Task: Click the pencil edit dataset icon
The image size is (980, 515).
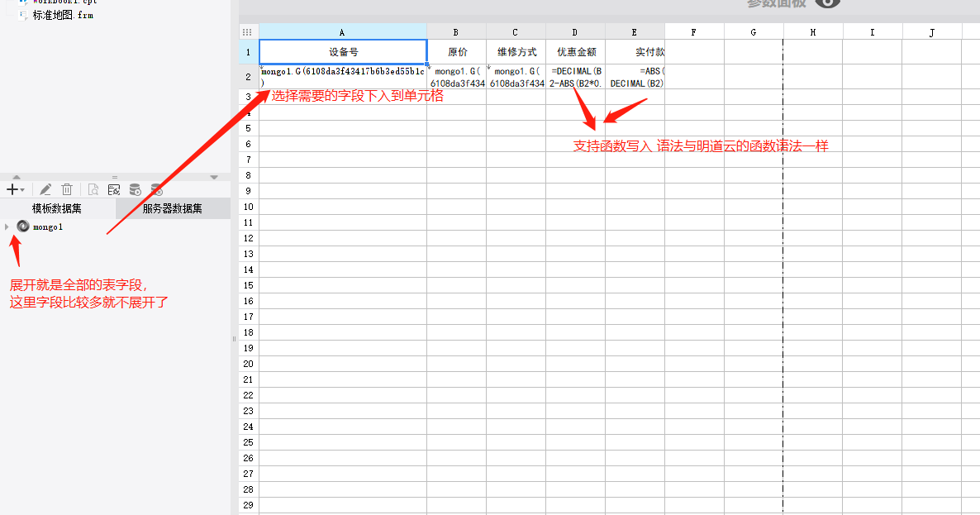Action: tap(45, 189)
